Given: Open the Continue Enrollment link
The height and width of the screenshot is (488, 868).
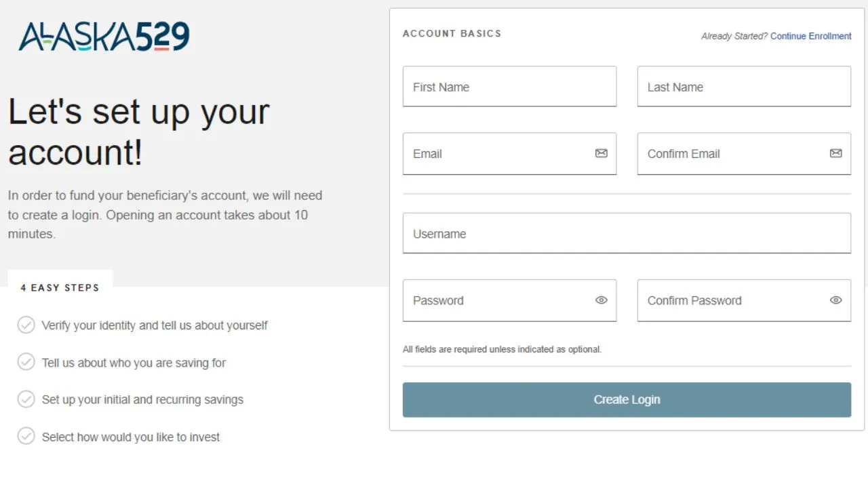Looking at the screenshot, I should coord(810,37).
